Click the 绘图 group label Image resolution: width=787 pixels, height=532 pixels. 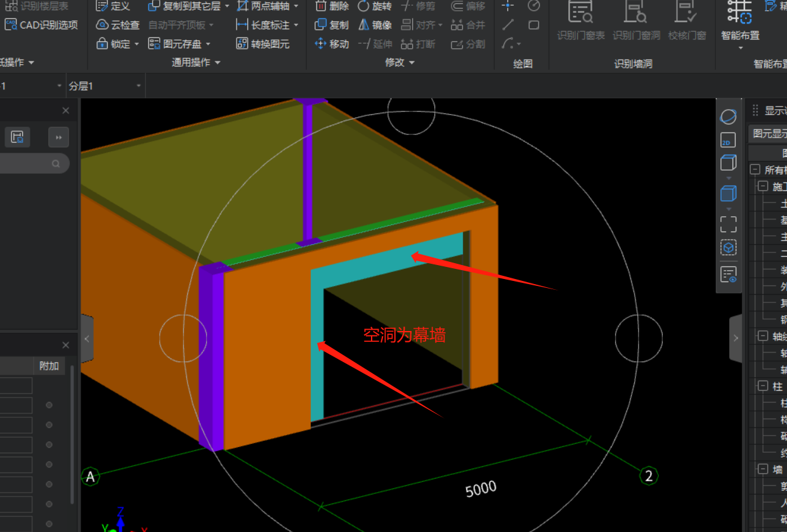(x=523, y=63)
